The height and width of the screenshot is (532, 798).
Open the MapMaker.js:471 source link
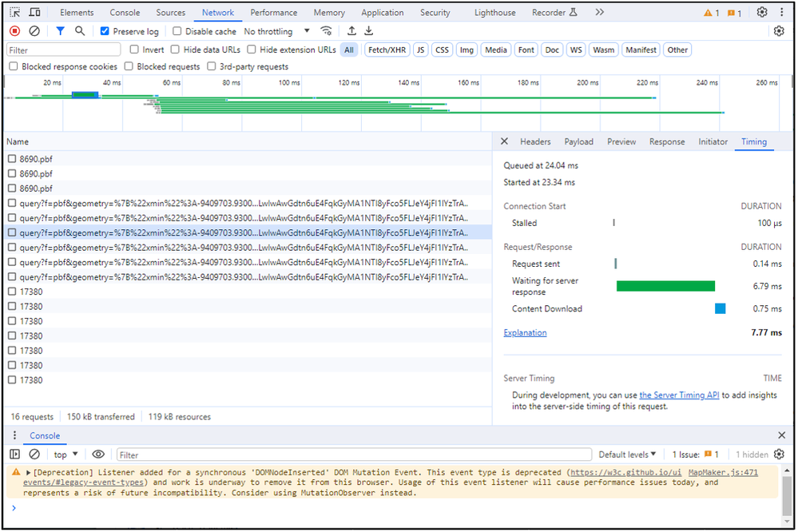coord(723,472)
